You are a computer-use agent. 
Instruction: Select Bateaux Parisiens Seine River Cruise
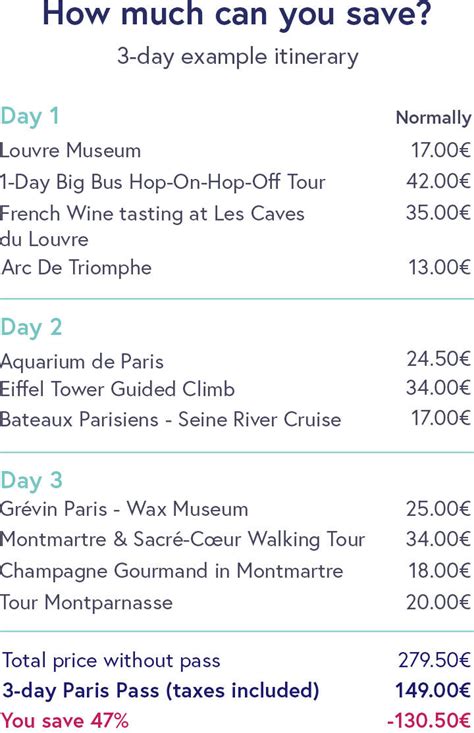coord(170,419)
